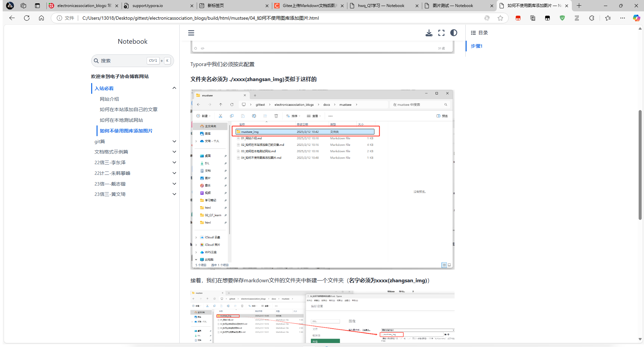Click the browser address bar URL
Screen dimensions: 644x347
click(x=200, y=18)
